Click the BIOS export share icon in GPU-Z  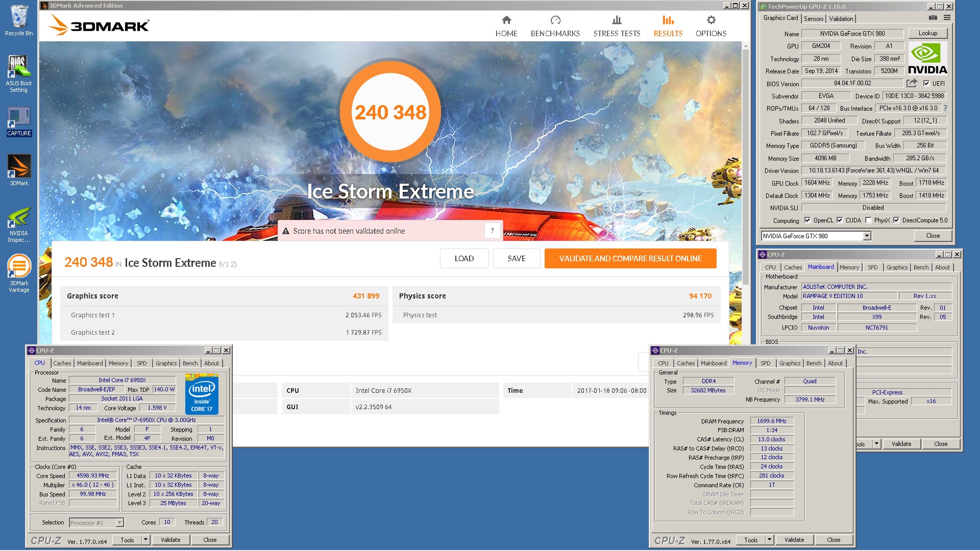[x=912, y=83]
